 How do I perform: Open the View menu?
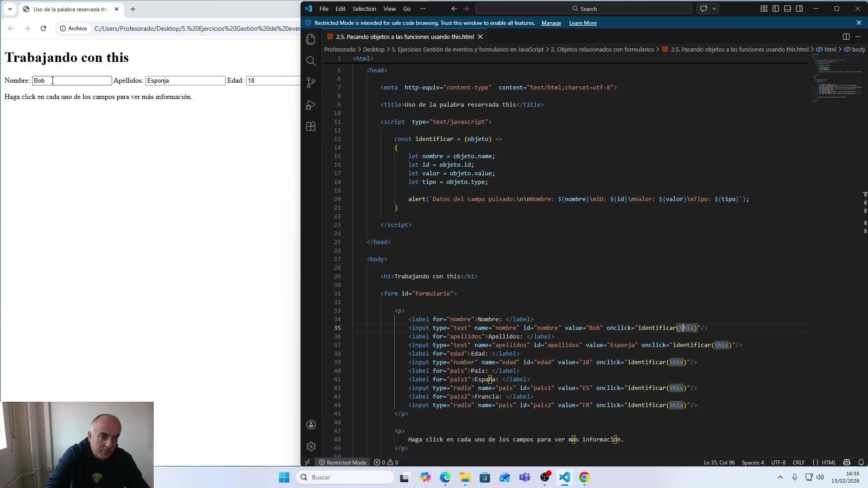pos(390,9)
